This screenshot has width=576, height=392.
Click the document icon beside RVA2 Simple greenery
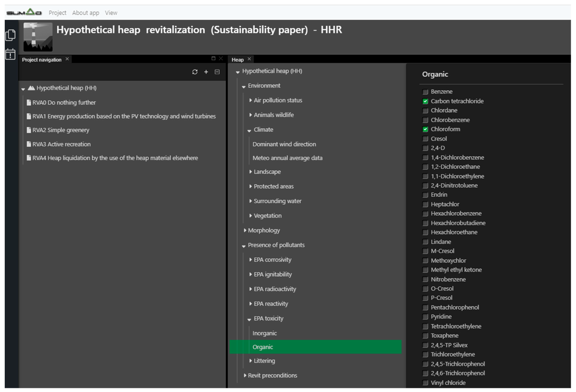click(x=29, y=130)
